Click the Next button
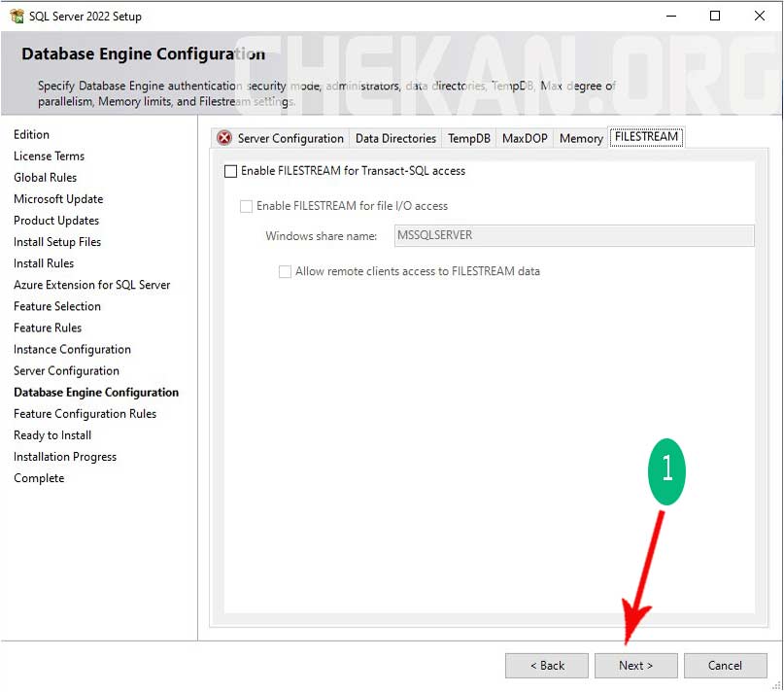 tap(636, 666)
